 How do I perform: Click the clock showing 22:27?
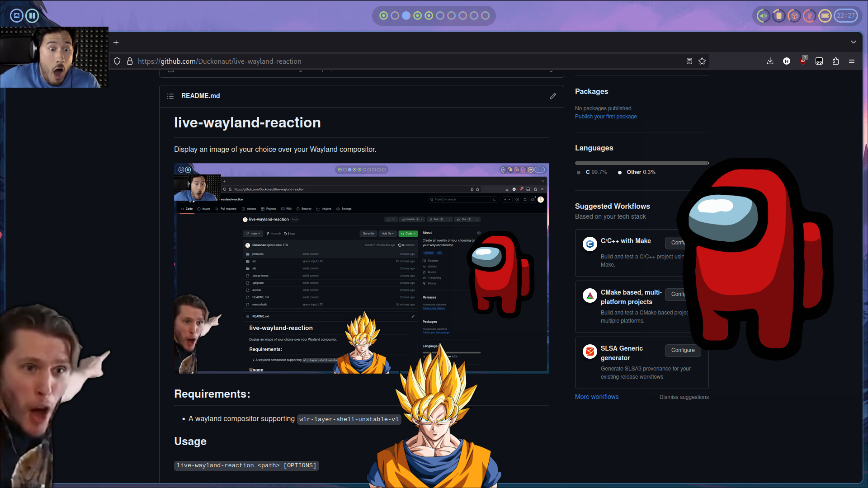(845, 16)
